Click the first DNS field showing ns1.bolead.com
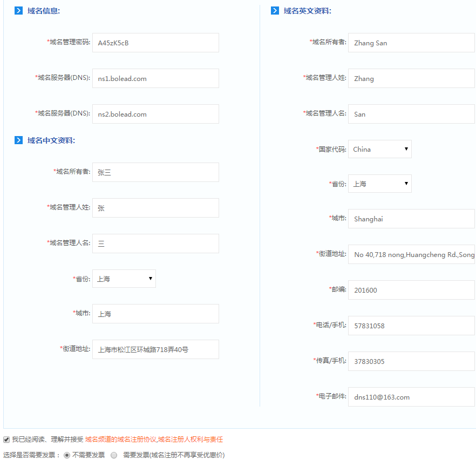The height and width of the screenshot is (473, 476). tap(155, 78)
